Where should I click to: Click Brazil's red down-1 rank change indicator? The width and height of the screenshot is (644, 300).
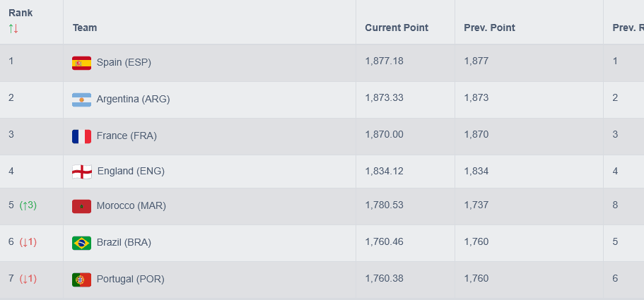28,242
